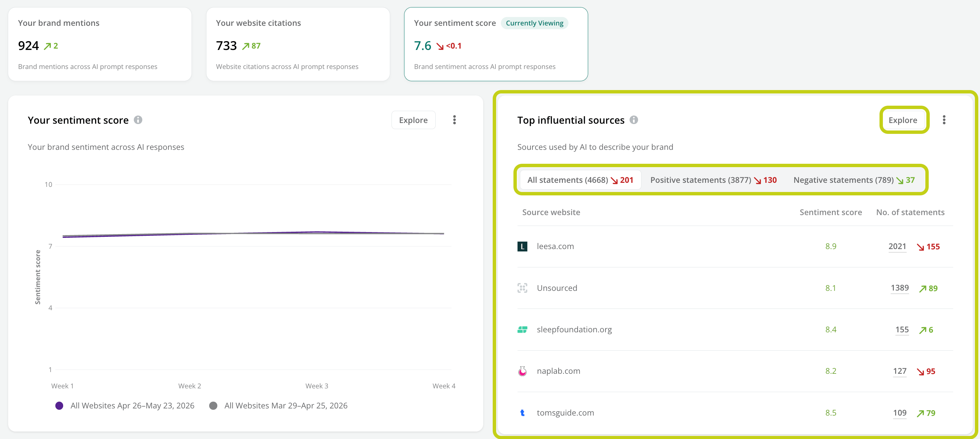
Task: Click the Unsourced row label
Action: pyautogui.click(x=557, y=288)
